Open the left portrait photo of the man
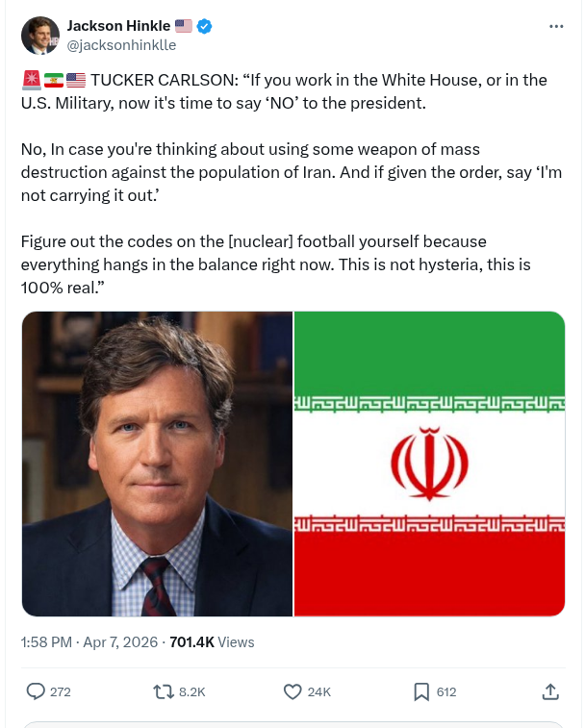The width and height of the screenshot is (585, 728). click(x=157, y=464)
